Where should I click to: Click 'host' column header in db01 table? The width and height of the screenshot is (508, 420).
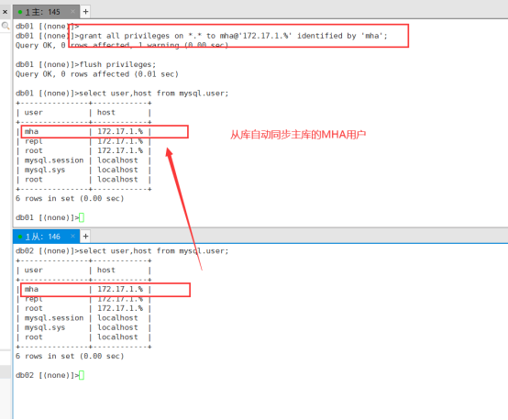(x=106, y=113)
